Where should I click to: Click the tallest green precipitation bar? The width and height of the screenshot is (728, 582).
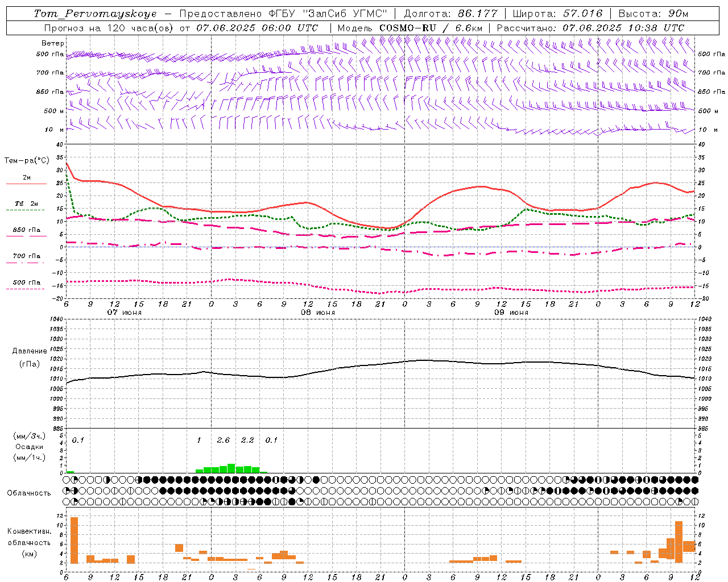[x=231, y=468]
